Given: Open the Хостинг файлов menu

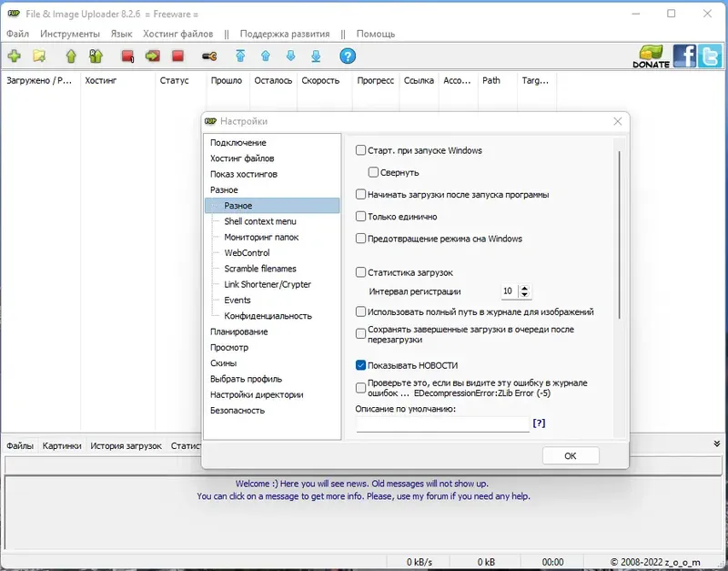Looking at the screenshot, I should 177,34.
